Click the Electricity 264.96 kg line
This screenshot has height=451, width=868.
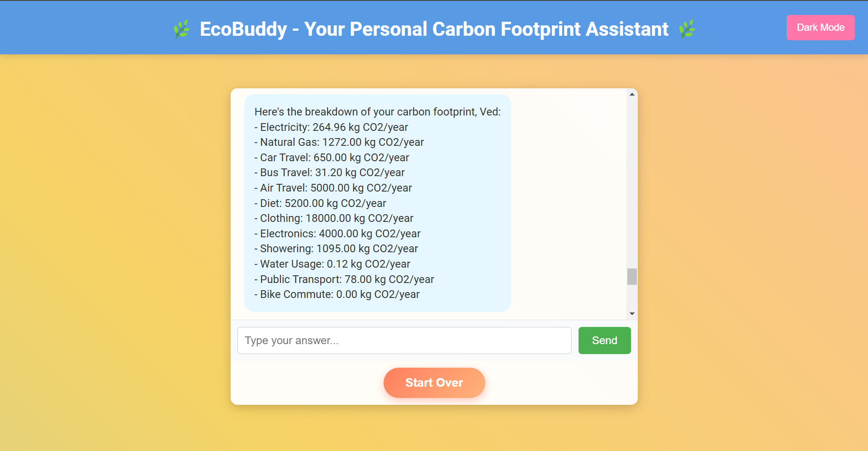331,127
